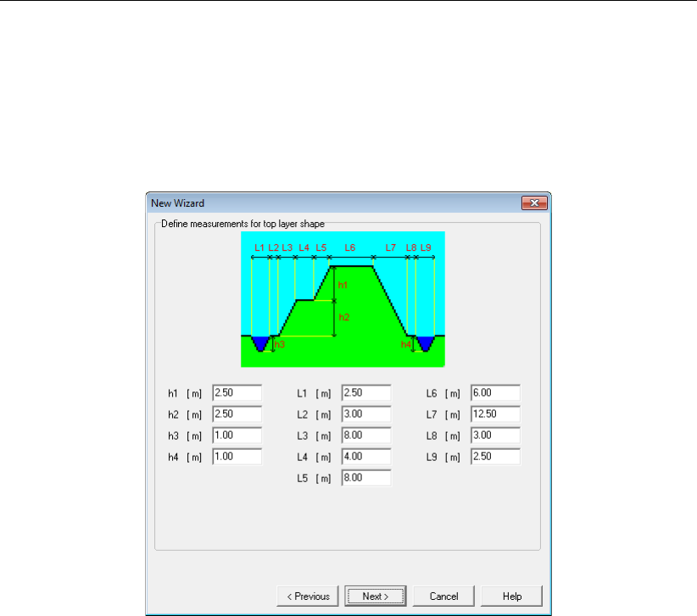Select the h2 value field

point(237,414)
